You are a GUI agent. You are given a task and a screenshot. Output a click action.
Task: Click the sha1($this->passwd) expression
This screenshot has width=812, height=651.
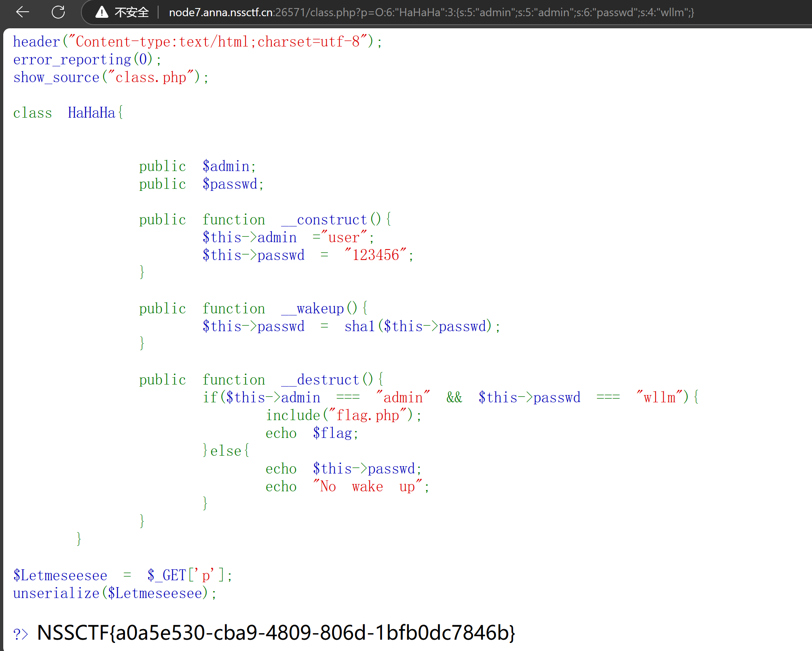pos(418,326)
